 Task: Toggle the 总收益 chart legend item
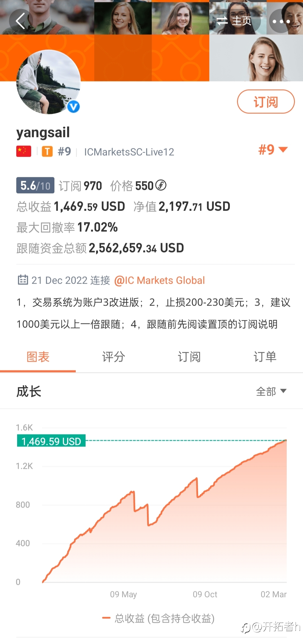pos(159,618)
